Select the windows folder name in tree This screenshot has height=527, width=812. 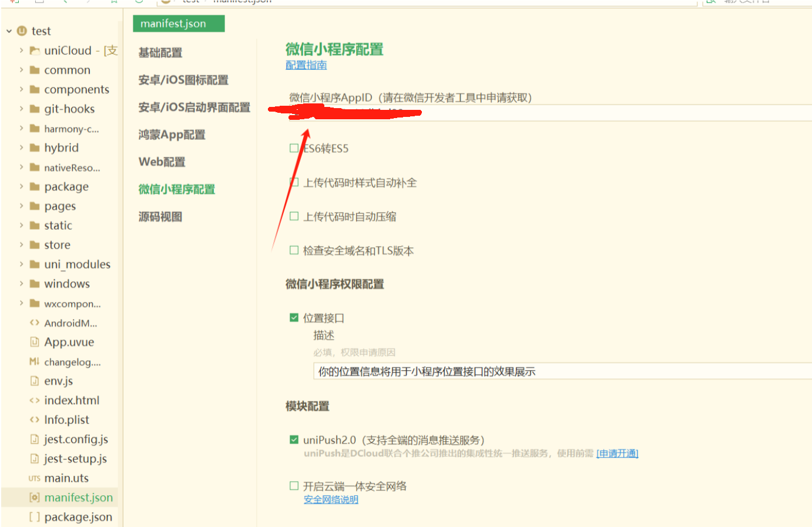pyautogui.click(x=67, y=284)
